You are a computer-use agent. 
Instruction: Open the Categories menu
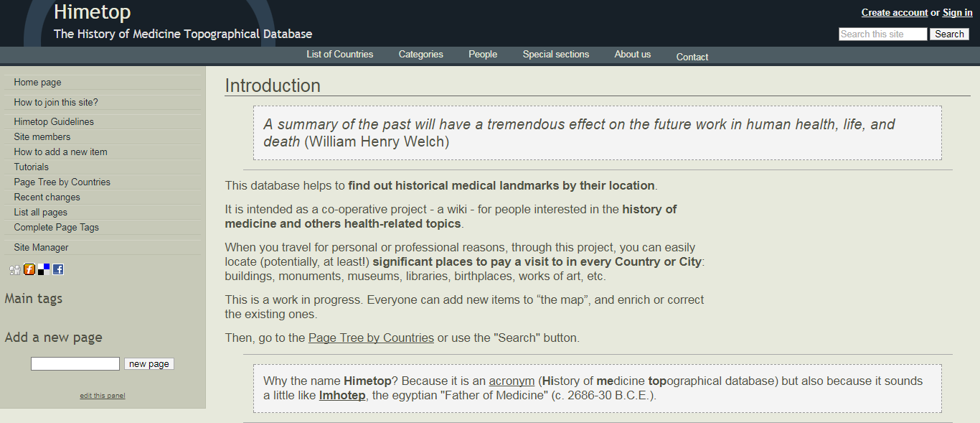[421, 55]
